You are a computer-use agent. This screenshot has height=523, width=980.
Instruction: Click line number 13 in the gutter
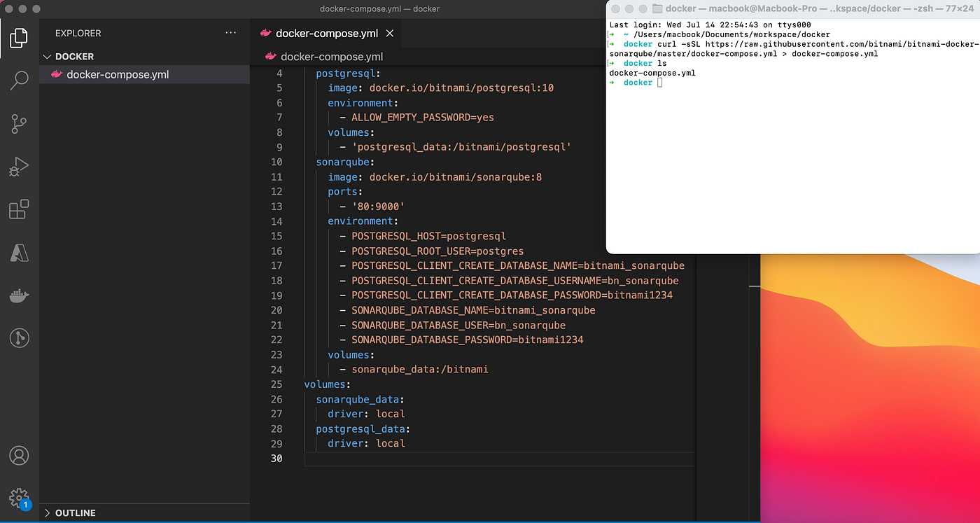click(276, 207)
